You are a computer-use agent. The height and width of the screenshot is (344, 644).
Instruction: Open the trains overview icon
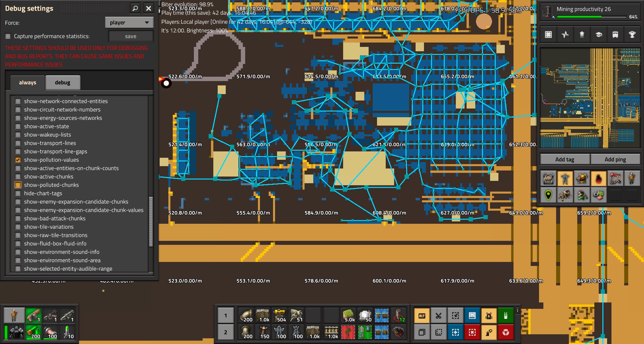click(615, 35)
